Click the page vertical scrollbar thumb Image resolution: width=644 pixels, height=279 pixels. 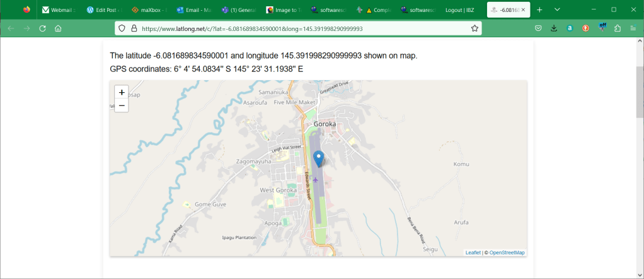point(640,92)
